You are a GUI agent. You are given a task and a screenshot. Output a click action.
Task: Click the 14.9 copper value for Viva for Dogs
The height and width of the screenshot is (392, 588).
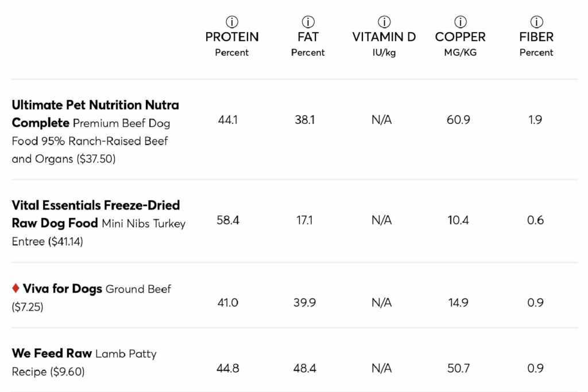tap(458, 303)
